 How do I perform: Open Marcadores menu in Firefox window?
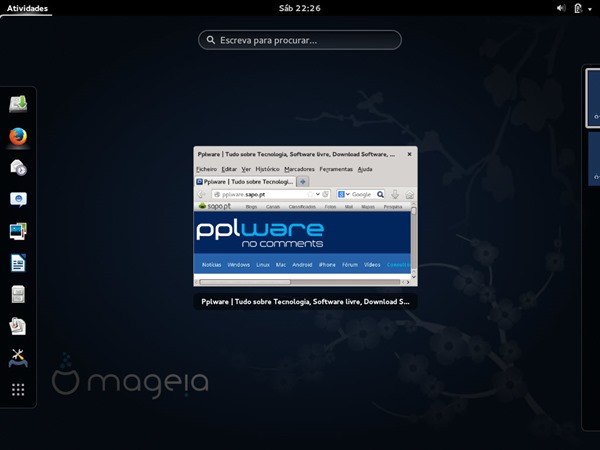click(299, 169)
